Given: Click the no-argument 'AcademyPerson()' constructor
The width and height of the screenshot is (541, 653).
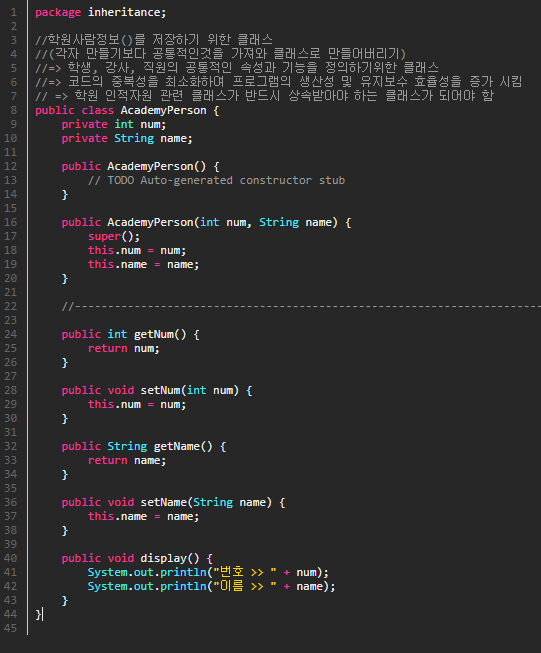Looking at the screenshot, I should tap(157, 167).
